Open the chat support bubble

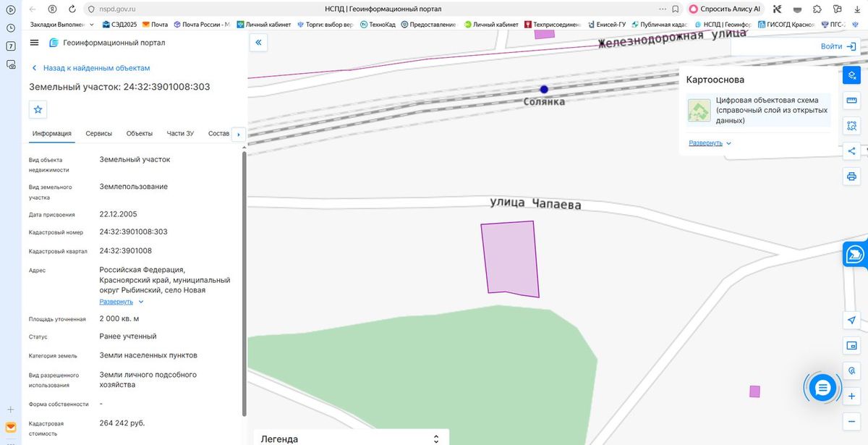pyautogui.click(x=822, y=389)
